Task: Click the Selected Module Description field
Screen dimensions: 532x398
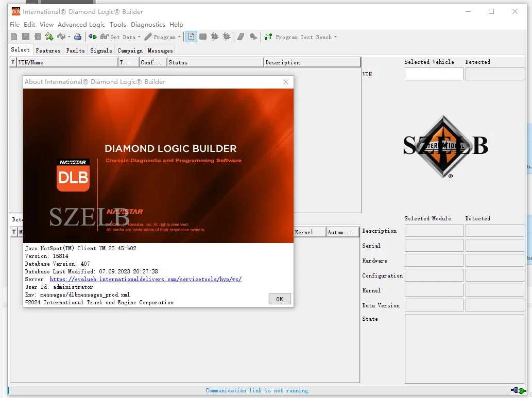Action: tap(434, 230)
